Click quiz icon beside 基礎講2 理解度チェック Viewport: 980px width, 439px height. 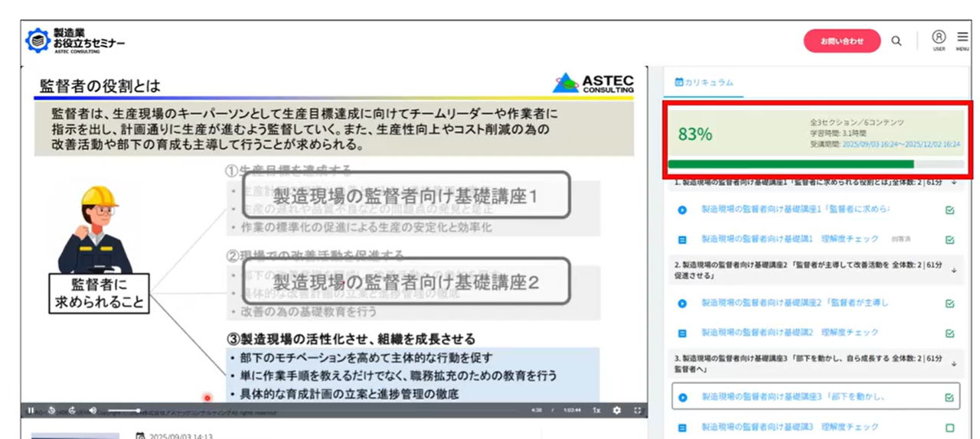pos(682,333)
